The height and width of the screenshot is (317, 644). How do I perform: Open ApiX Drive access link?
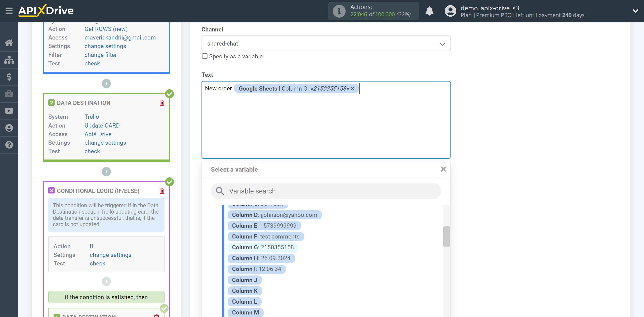point(98,134)
